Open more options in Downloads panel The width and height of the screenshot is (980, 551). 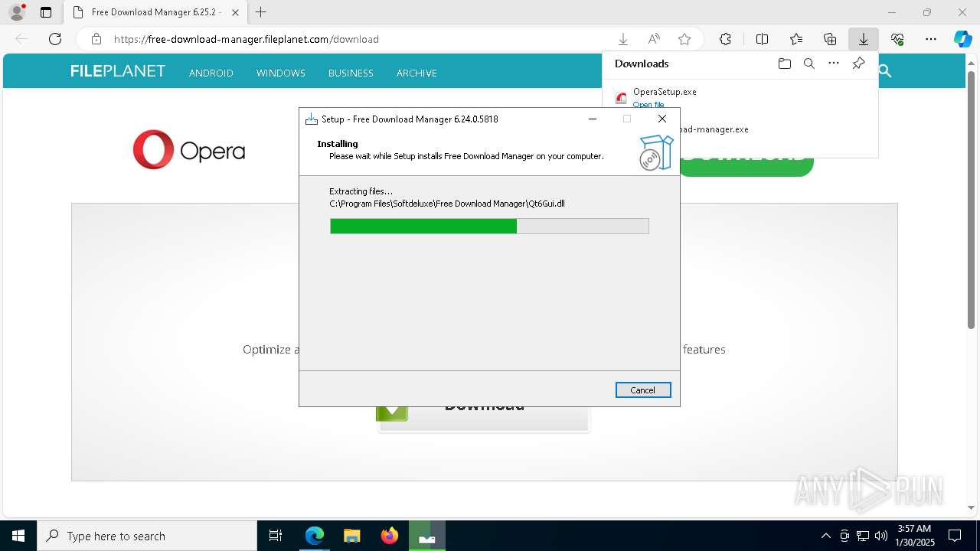pos(834,64)
